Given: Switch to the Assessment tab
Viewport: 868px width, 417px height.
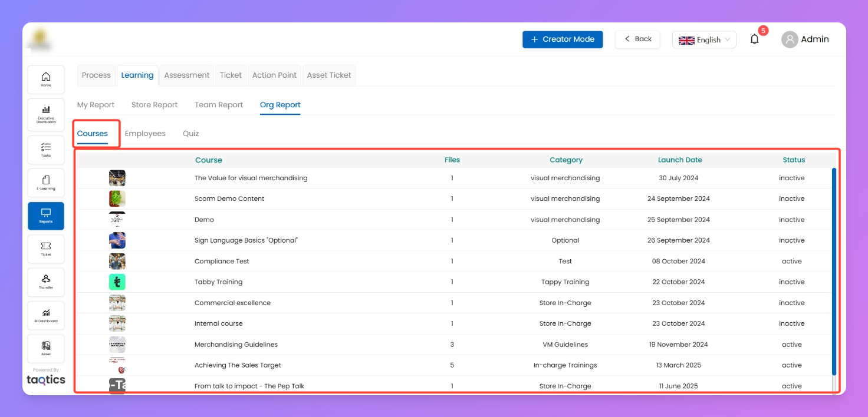Looking at the screenshot, I should 186,75.
